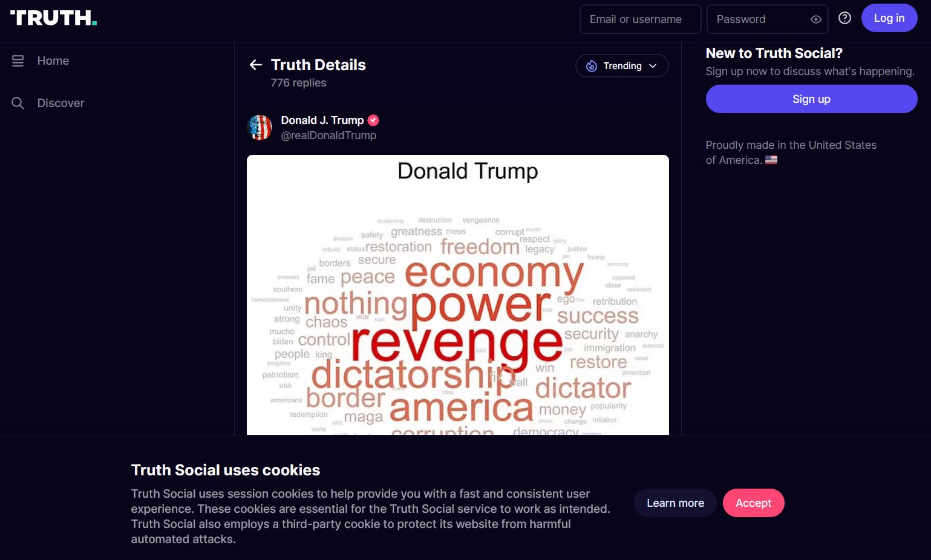The image size is (931, 560).
Task: Select the Home menu item
Action: tap(53, 61)
